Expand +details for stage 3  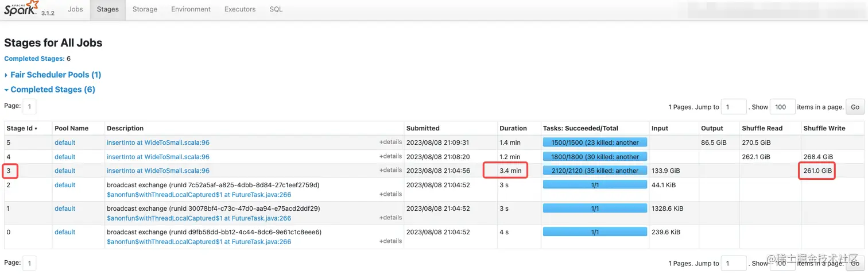[x=390, y=170]
